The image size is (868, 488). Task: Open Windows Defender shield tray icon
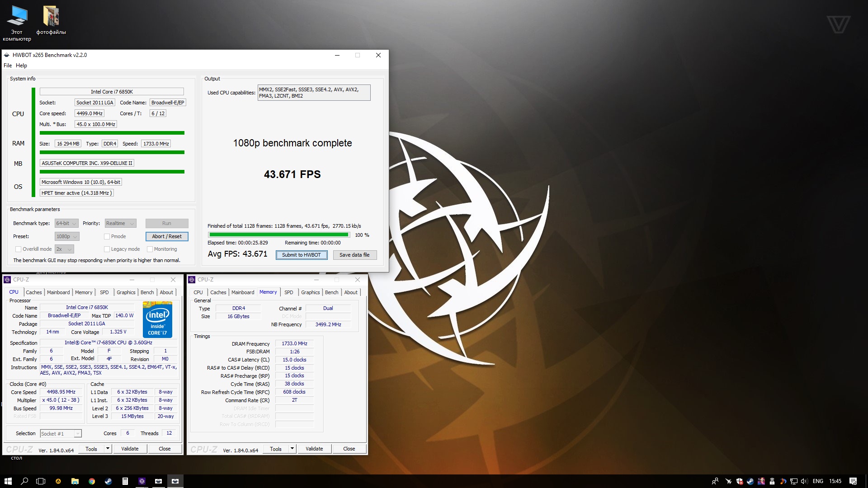(x=740, y=481)
